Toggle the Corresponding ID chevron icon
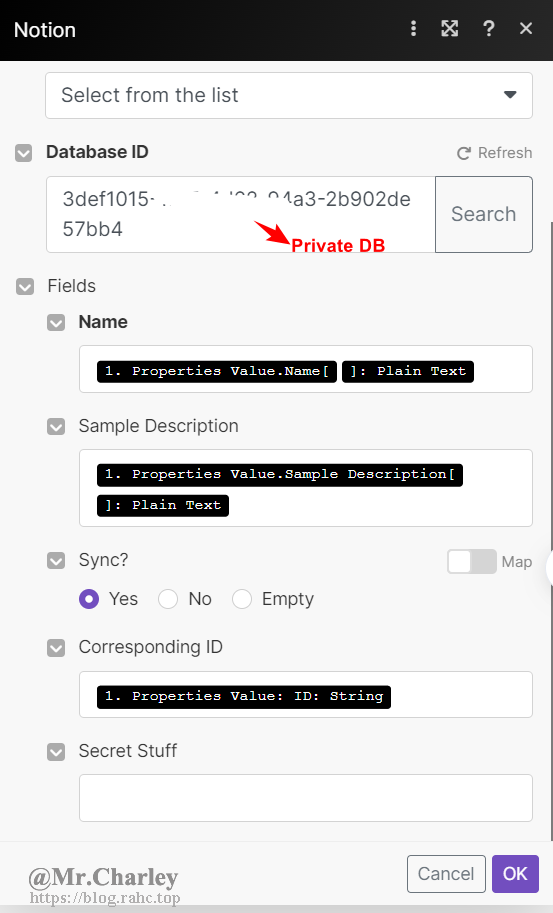 tap(56, 647)
